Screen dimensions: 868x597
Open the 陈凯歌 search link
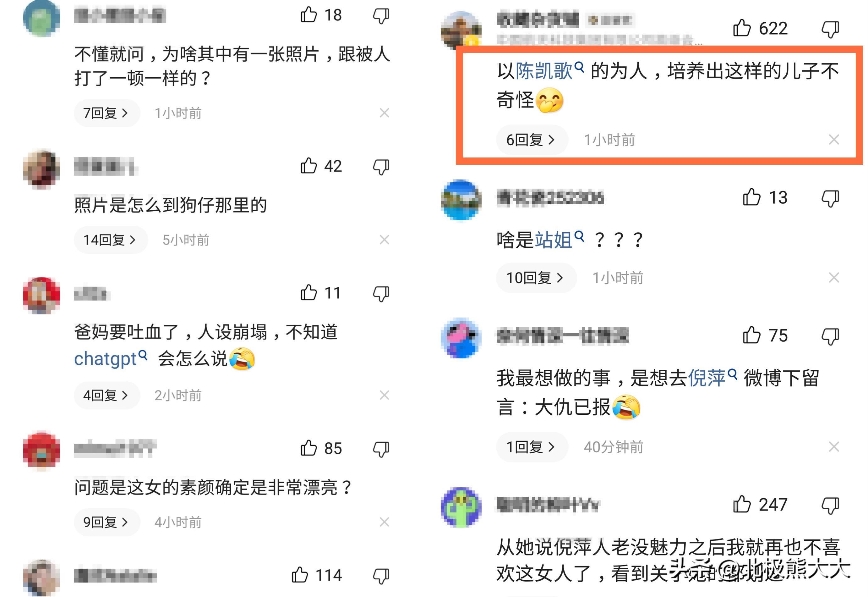pos(549,71)
